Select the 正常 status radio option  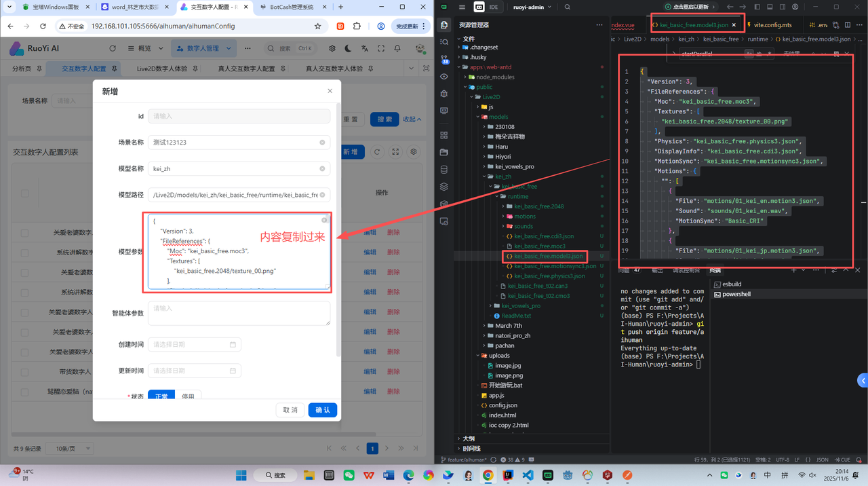(x=161, y=396)
